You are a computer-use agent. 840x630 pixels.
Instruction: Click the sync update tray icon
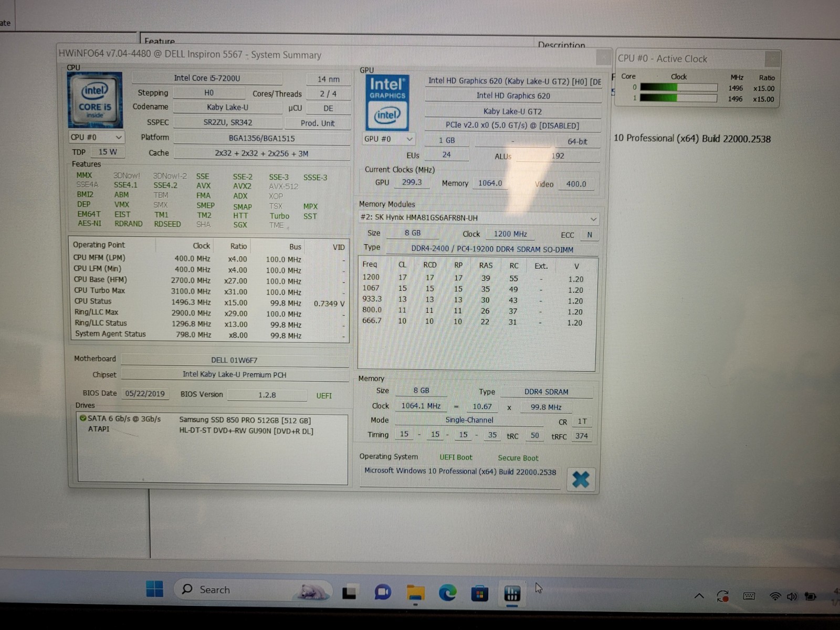pos(723,596)
